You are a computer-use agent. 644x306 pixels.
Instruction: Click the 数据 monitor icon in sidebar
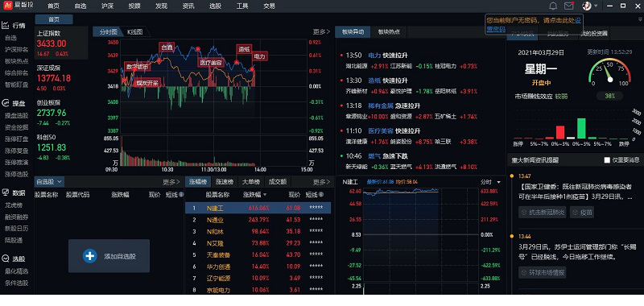point(6,192)
